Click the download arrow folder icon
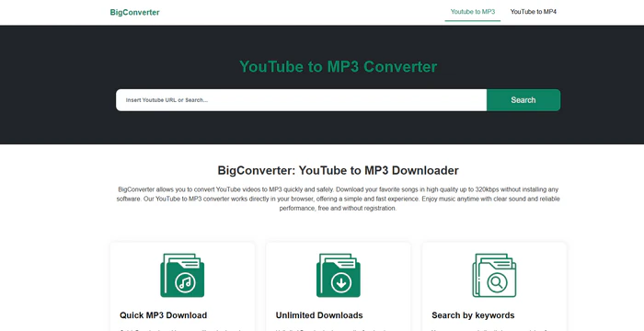 pos(338,275)
